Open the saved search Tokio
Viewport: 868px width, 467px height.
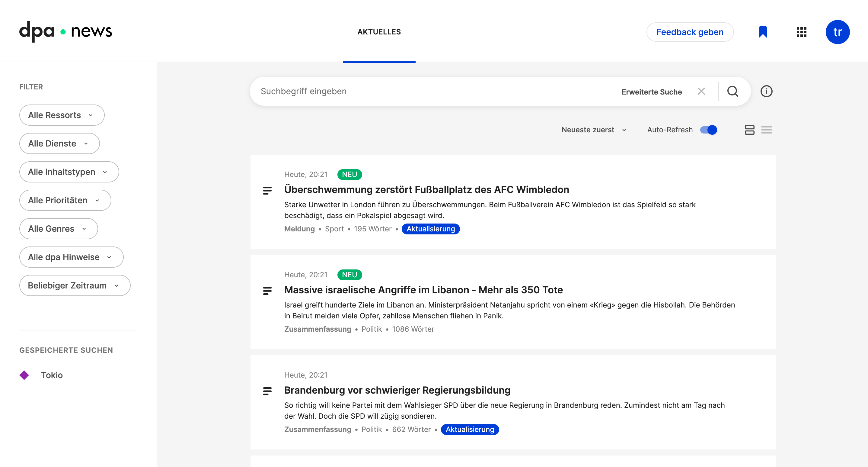click(52, 375)
